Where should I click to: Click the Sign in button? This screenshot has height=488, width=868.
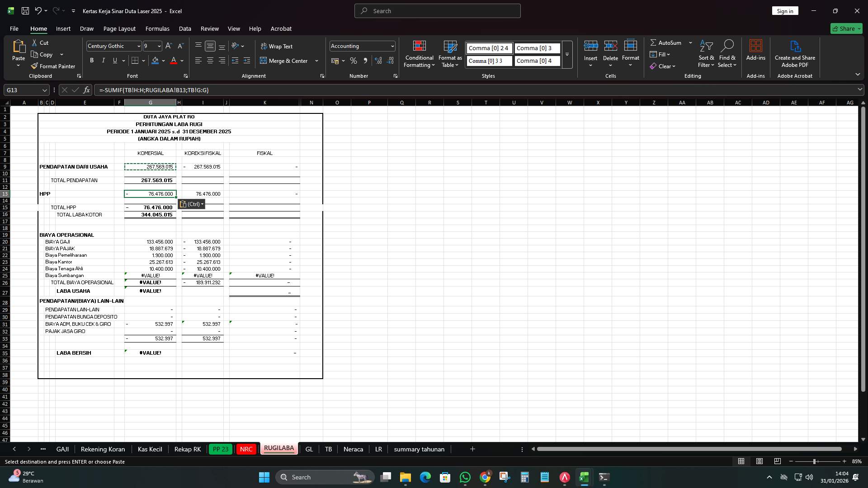pos(784,10)
